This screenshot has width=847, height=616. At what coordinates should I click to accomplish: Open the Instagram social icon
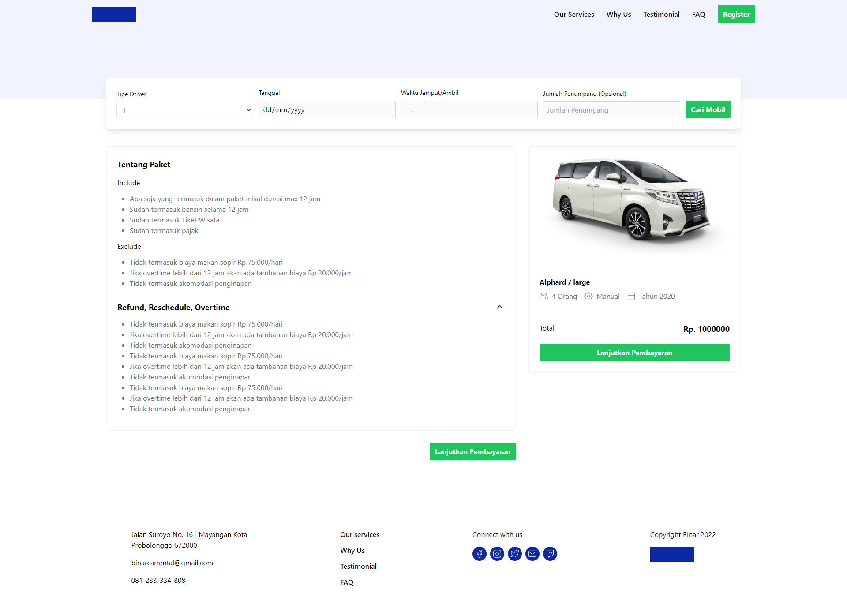497,553
